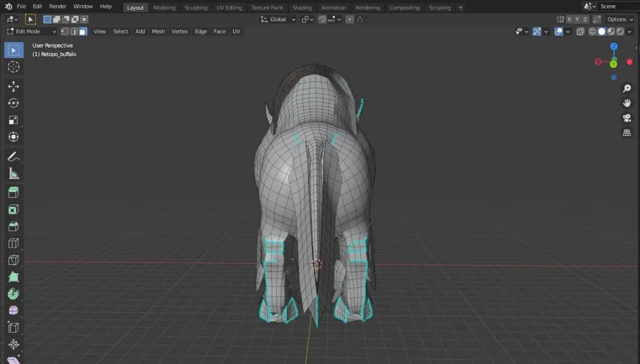Switch to the Shading workspace tab
This screenshot has width=640, height=364.
click(302, 7)
